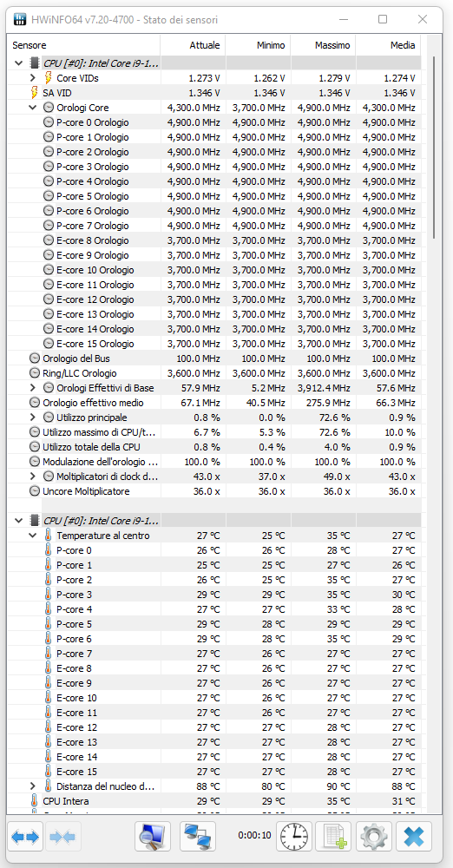Open the sensor summary monitor-with-magnifier icon
The width and height of the screenshot is (453, 868).
[153, 837]
